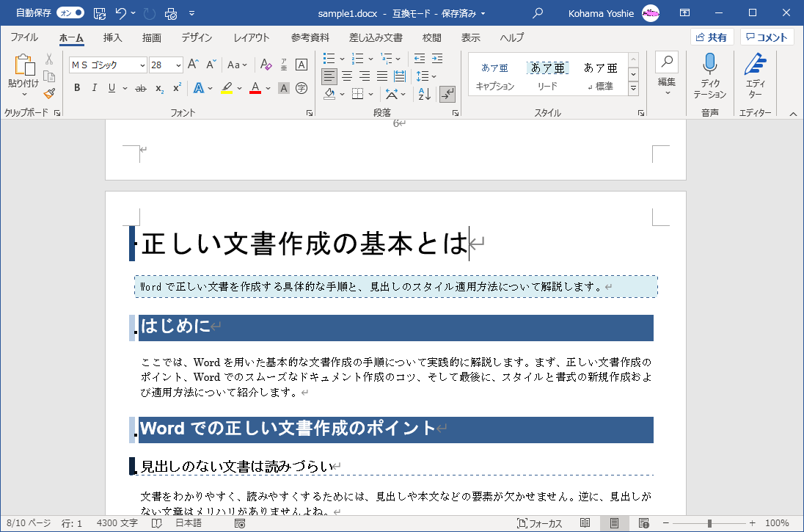Open the borders dropdown arrow
This screenshot has height=532, width=804.
[x=370, y=95]
